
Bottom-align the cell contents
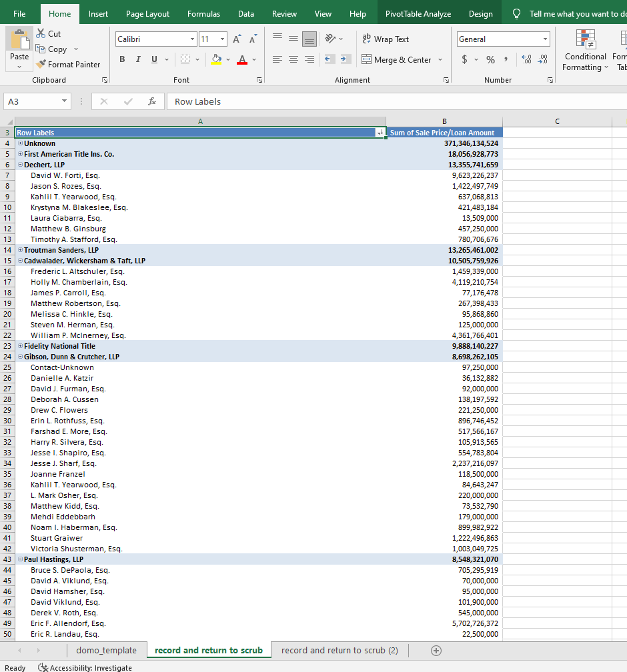[309, 39]
